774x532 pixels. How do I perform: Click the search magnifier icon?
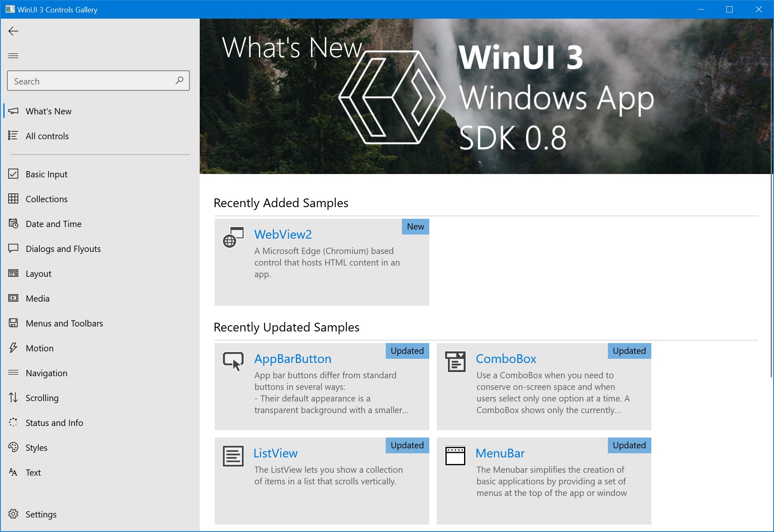click(179, 80)
